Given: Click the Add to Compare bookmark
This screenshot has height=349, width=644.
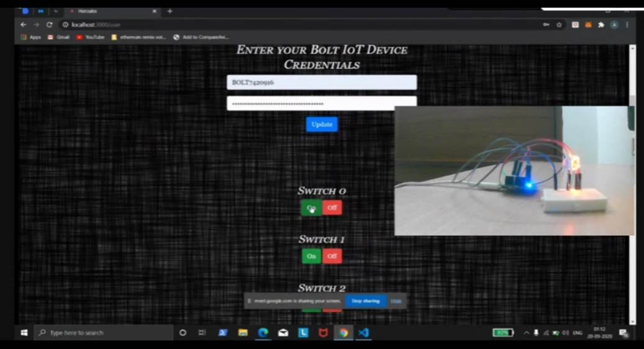Looking at the screenshot, I should tap(201, 37).
